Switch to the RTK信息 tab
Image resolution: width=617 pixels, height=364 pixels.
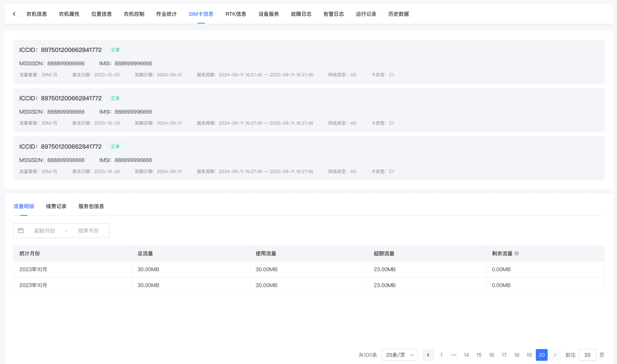coord(236,14)
